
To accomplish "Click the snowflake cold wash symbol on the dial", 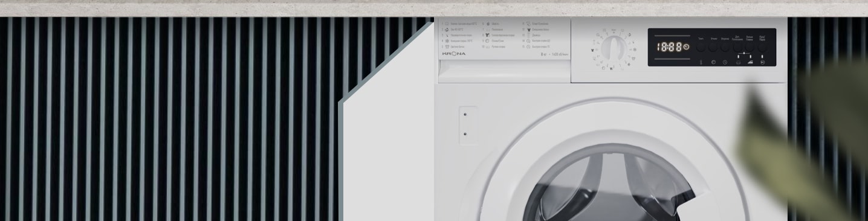I will (635, 50).
